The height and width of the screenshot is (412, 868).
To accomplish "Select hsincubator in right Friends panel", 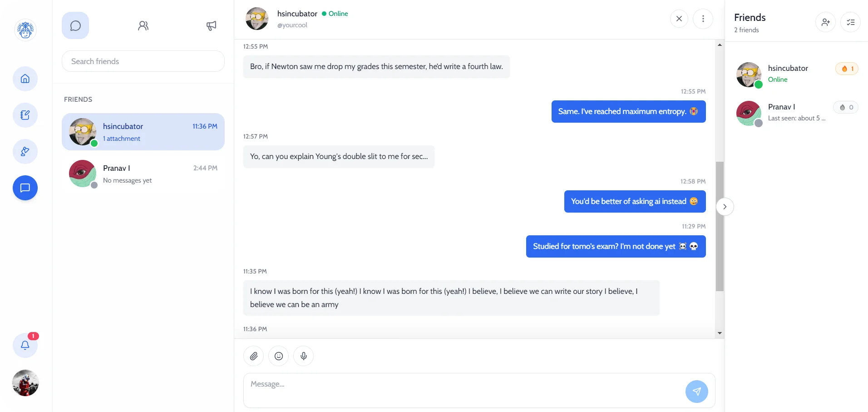I will pyautogui.click(x=788, y=74).
